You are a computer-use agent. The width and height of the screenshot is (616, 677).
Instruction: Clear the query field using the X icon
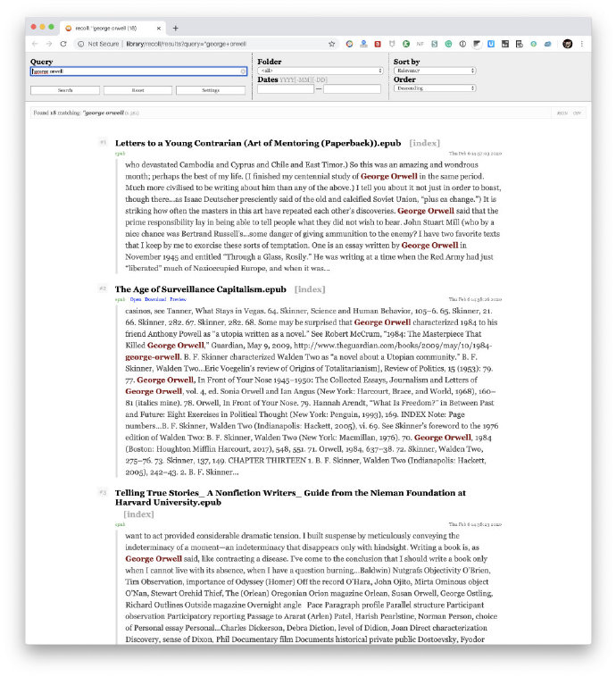tap(243, 71)
